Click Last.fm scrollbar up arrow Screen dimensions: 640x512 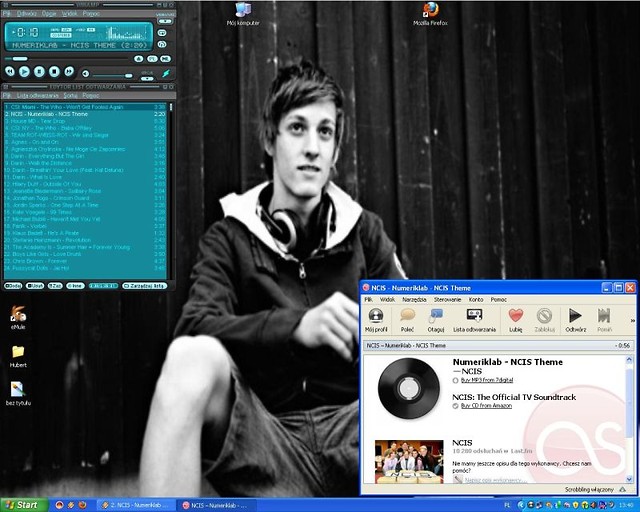[x=629, y=360]
